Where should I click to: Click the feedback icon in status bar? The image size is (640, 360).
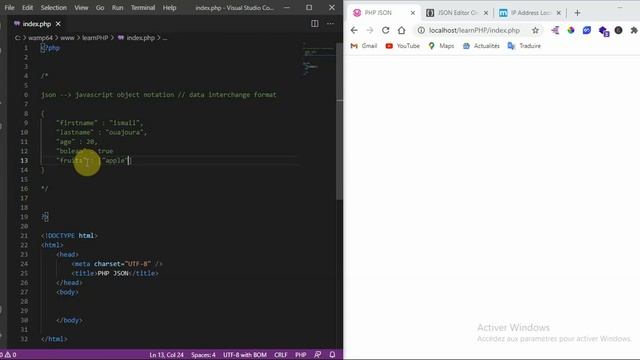coord(318,355)
